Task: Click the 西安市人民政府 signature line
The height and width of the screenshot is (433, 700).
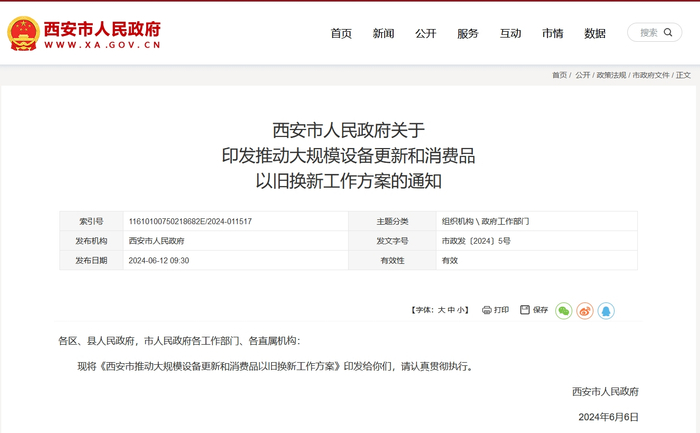Action: (605, 391)
